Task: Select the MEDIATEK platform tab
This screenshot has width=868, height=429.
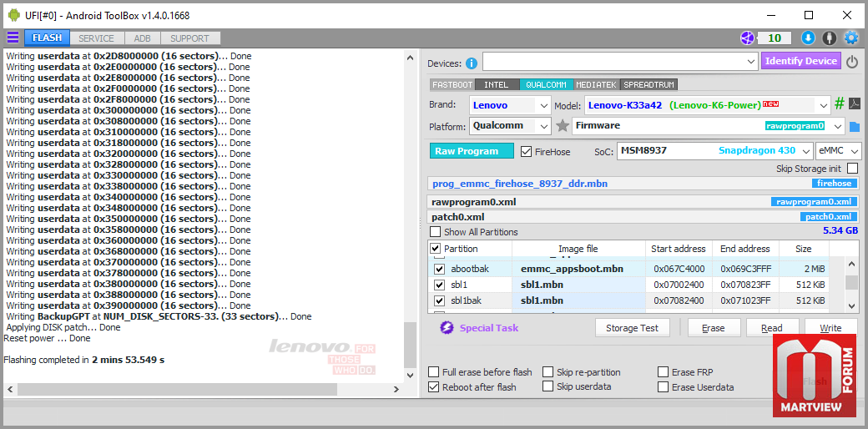Action: 597,84
